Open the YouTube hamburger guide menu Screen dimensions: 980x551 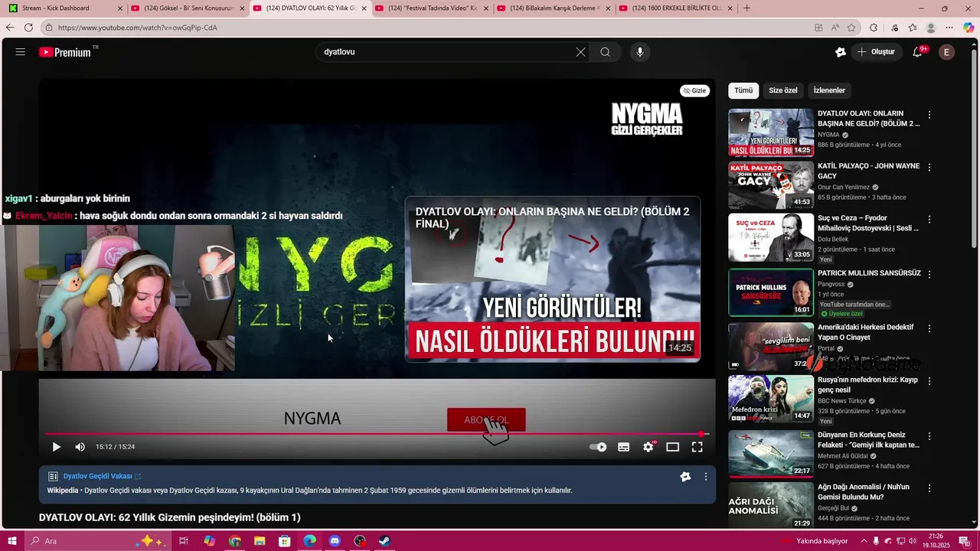[x=21, y=52]
